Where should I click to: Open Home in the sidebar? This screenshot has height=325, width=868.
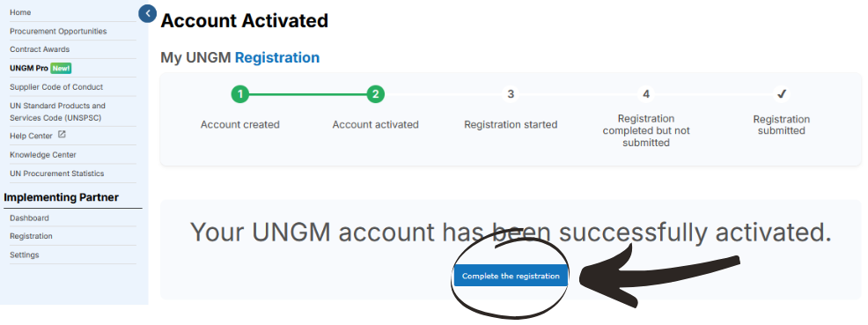[20, 12]
